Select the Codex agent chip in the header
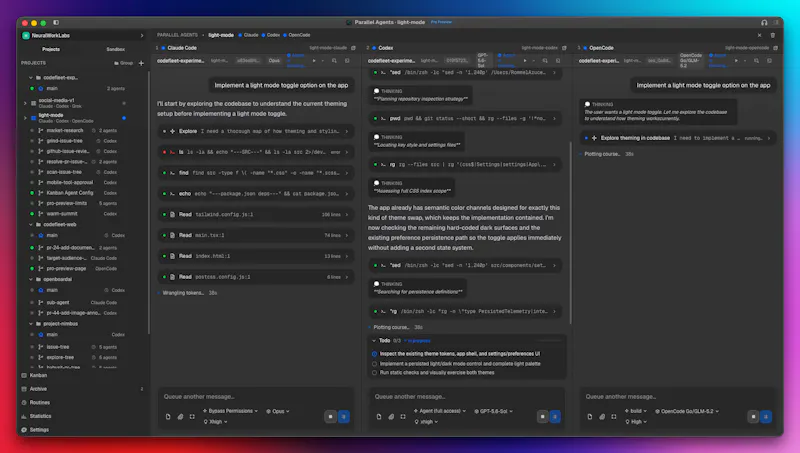 [x=270, y=35]
